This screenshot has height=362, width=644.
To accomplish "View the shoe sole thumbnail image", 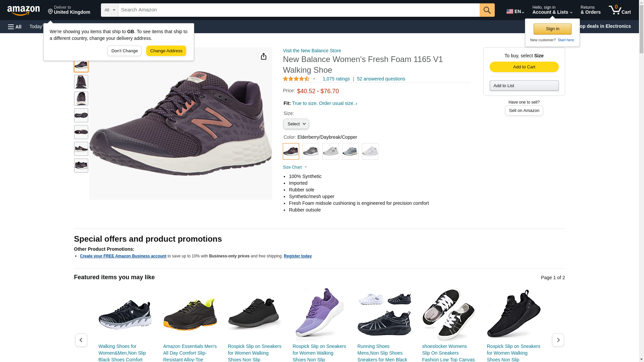I will tap(81, 115).
